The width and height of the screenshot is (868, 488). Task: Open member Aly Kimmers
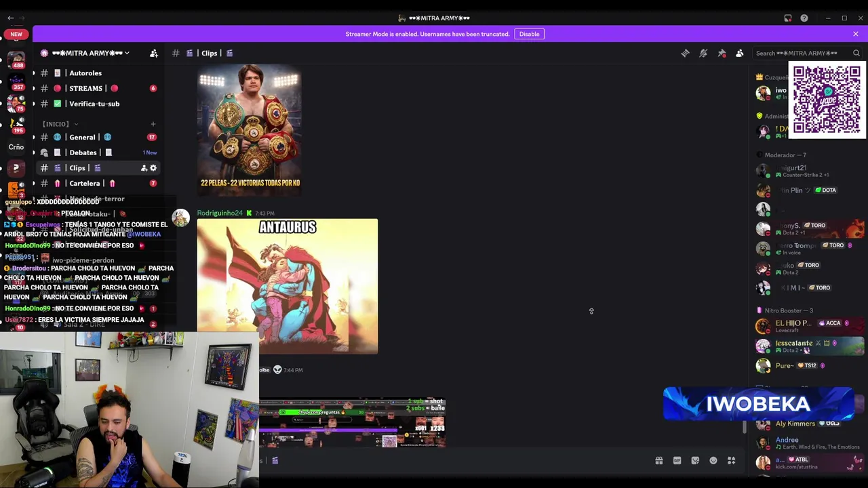pos(810,424)
